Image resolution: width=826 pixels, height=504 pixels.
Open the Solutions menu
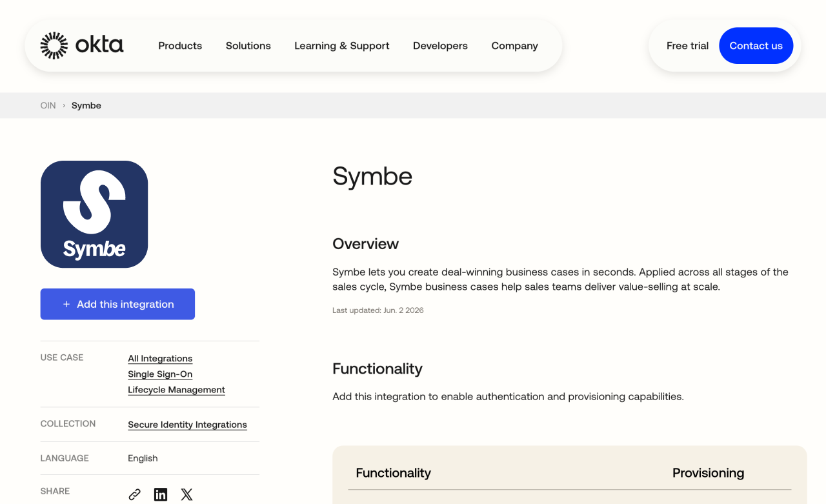[x=248, y=46]
